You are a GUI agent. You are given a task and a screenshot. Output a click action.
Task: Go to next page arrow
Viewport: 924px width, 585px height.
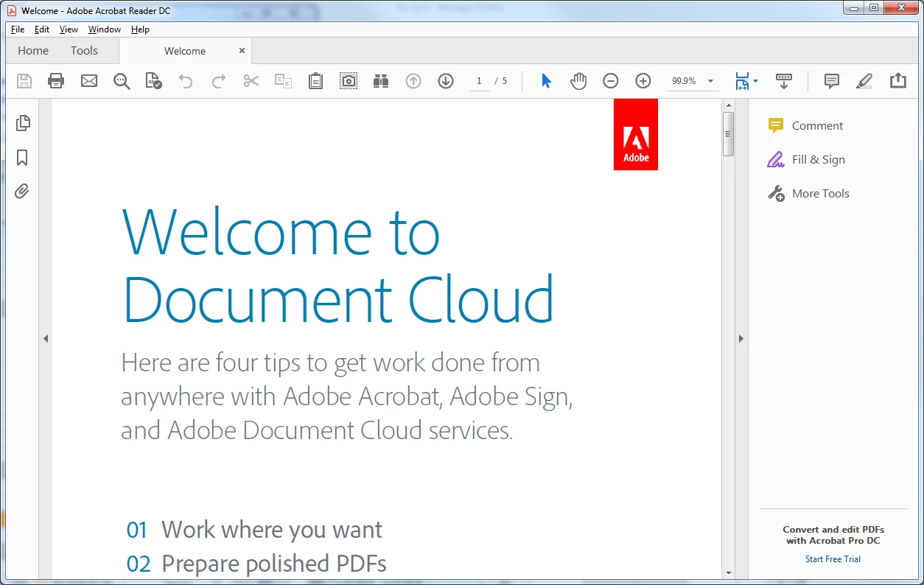(446, 81)
